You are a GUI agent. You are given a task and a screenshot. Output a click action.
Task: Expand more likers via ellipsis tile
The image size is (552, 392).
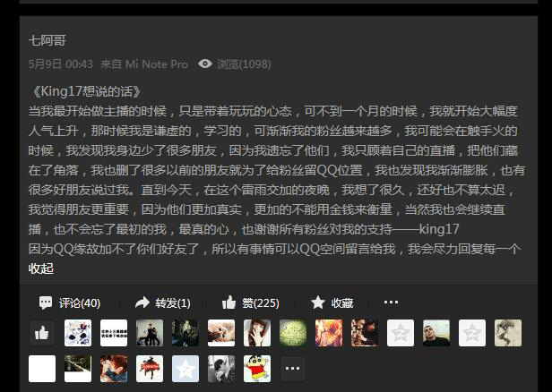point(292,369)
